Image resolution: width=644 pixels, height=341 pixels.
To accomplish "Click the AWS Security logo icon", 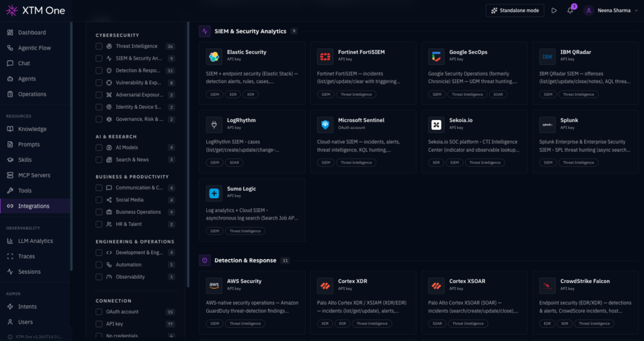I will coord(214,286).
